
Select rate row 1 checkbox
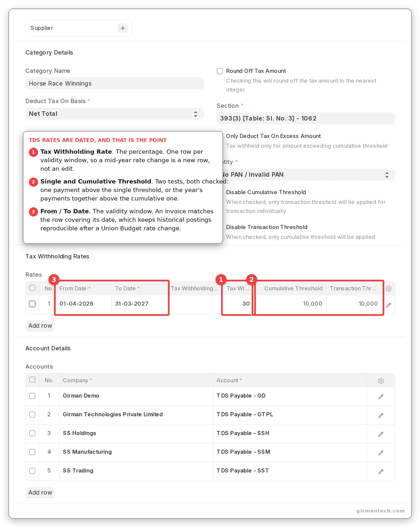pos(33,304)
